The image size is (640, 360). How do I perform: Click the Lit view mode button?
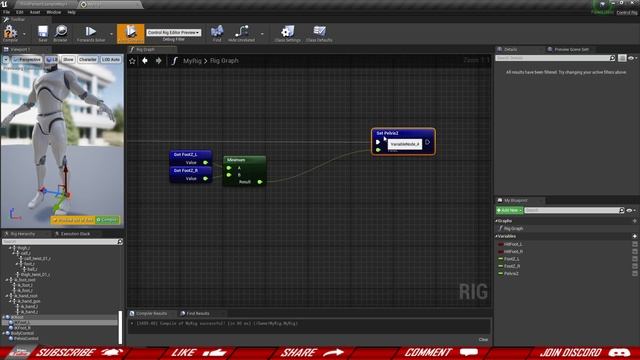pyautogui.click(x=52, y=60)
